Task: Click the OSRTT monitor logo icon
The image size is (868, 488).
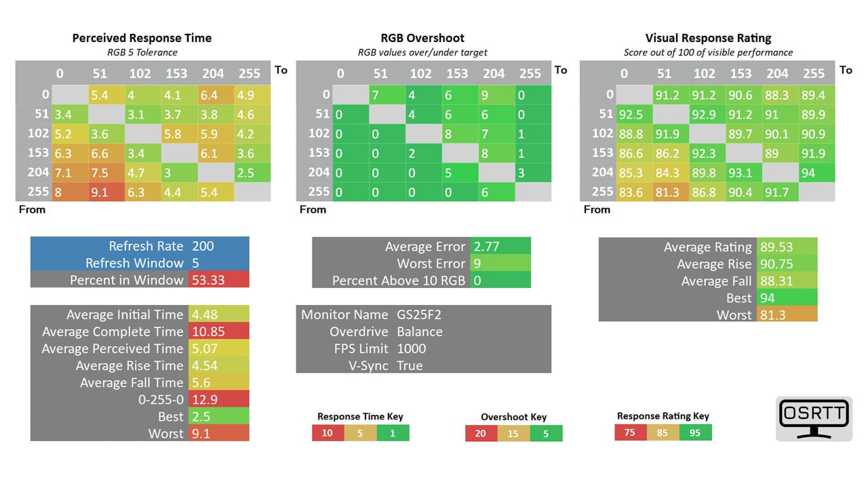Action: pos(813,418)
